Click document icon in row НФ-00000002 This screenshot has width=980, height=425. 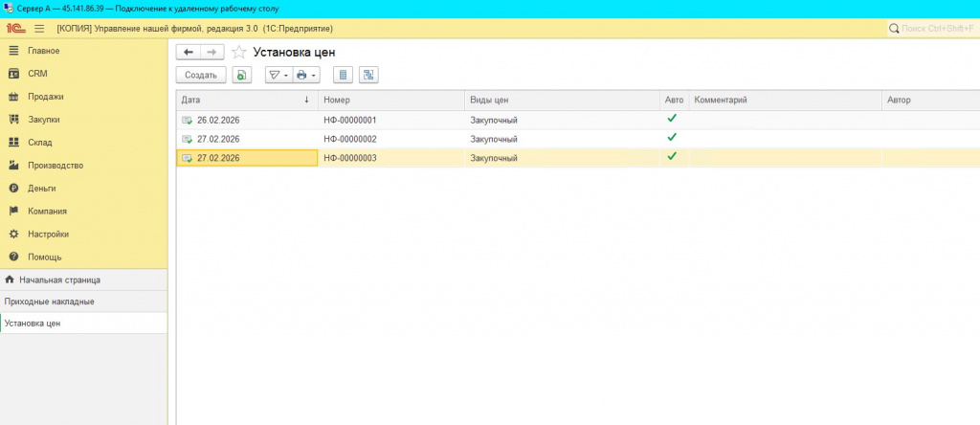(187, 140)
